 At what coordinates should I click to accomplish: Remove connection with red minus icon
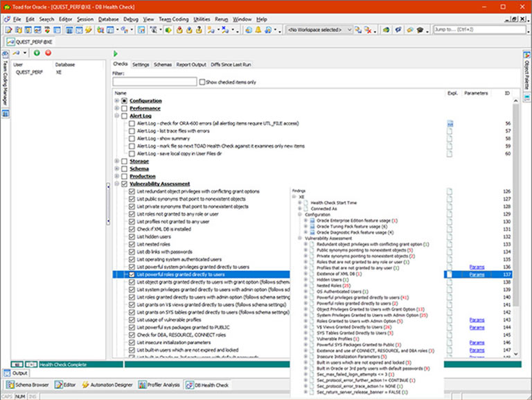48,53
